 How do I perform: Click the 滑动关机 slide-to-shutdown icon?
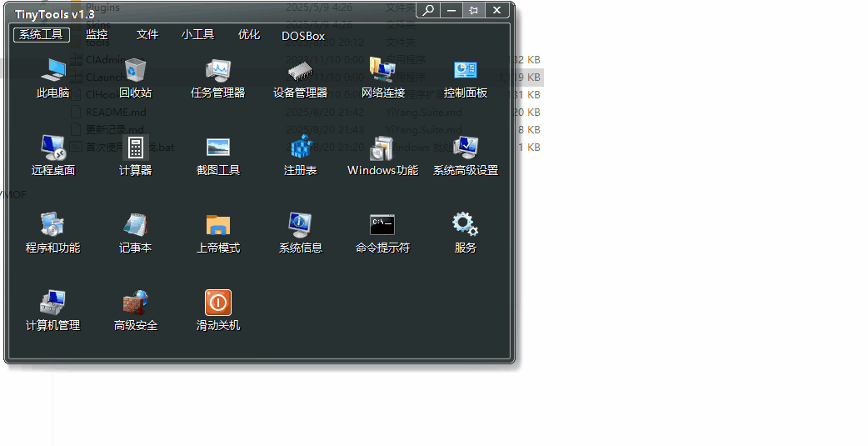[x=217, y=303]
